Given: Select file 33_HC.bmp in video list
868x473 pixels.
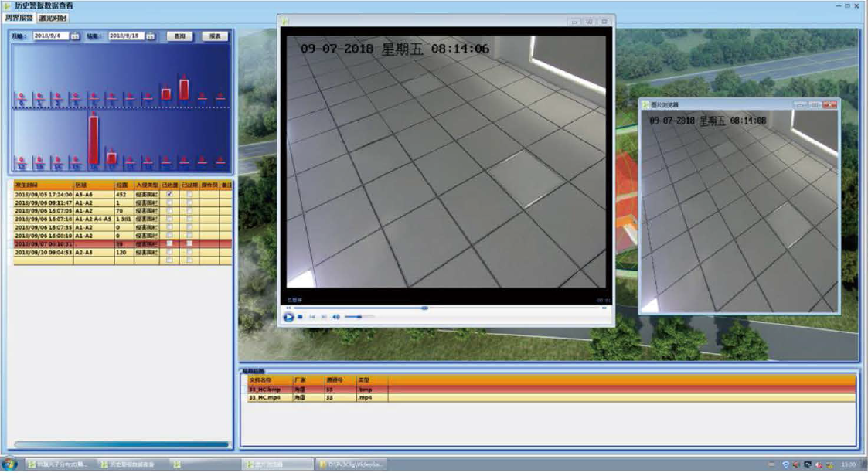Looking at the screenshot, I should (x=551, y=390).
